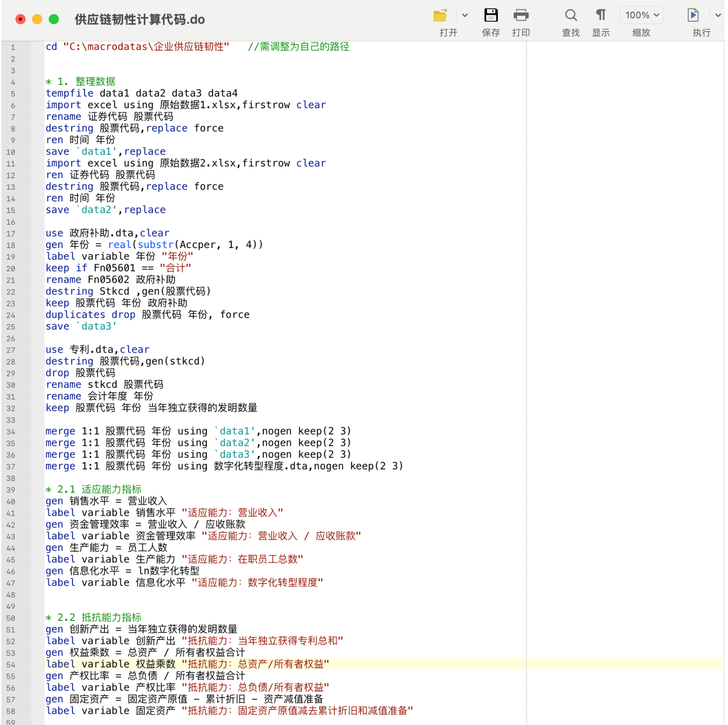Toggle invisible characters with the pilcrow icon

[x=601, y=16]
